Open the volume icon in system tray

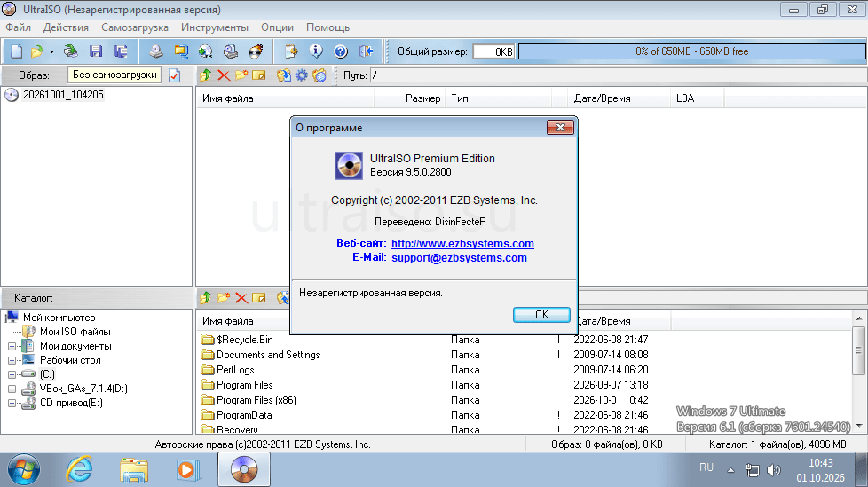[773, 470]
